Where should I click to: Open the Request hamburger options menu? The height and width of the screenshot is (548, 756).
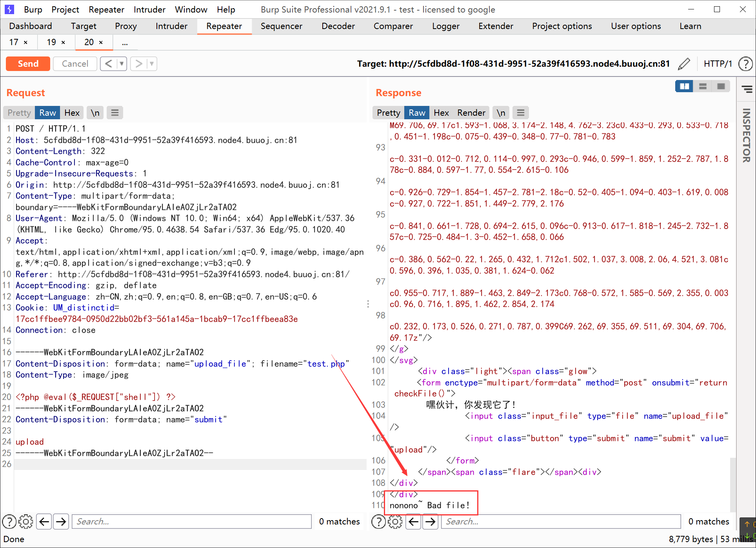point(114,113)
